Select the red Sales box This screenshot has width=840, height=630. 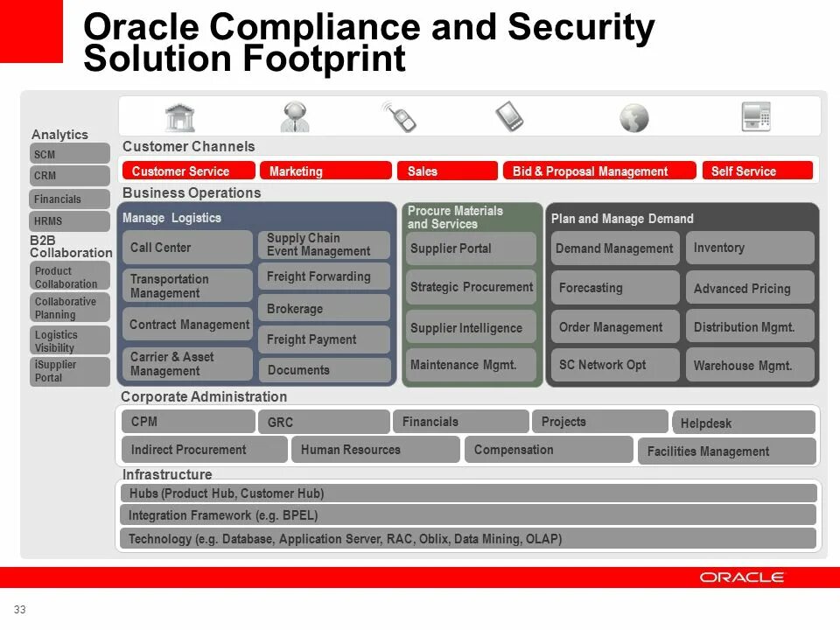pos(447,171)
